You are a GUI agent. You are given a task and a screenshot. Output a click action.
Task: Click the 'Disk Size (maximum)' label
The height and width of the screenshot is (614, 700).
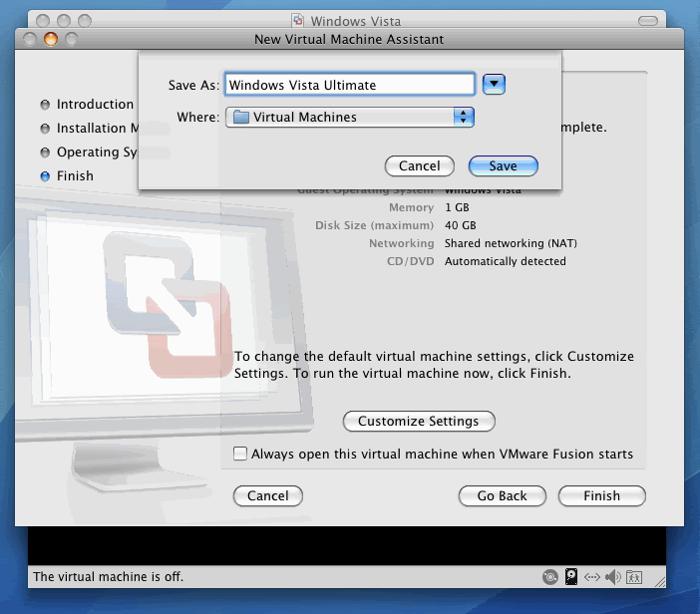pyautogui.click(x=375, y=225)
